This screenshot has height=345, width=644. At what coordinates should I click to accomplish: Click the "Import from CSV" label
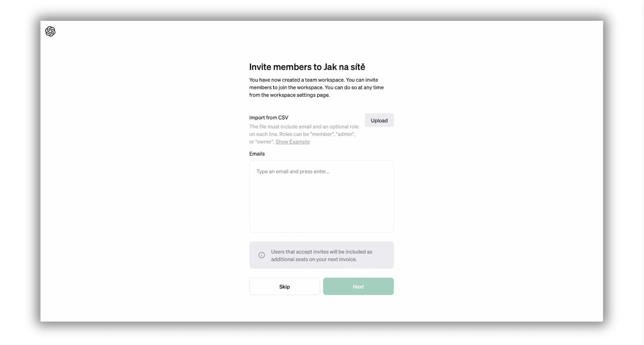[x=268, y=118]
